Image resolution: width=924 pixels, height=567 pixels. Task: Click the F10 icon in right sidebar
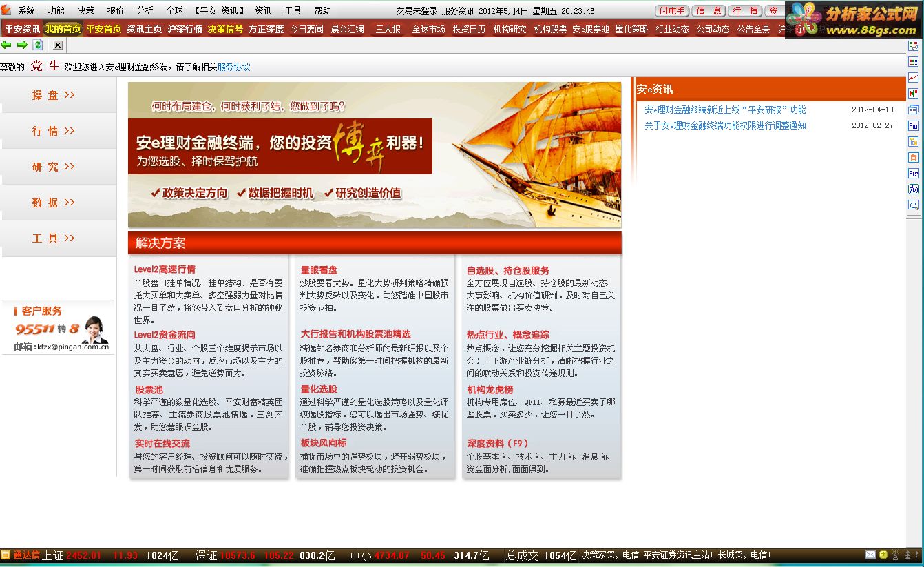pyautogui.click(x=914, y=126)
